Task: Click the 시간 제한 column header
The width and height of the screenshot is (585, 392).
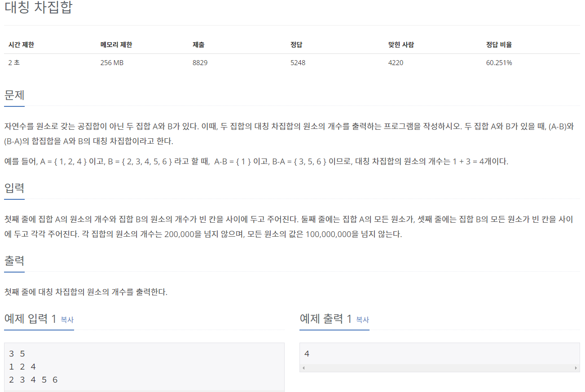Action: [21, 44]
